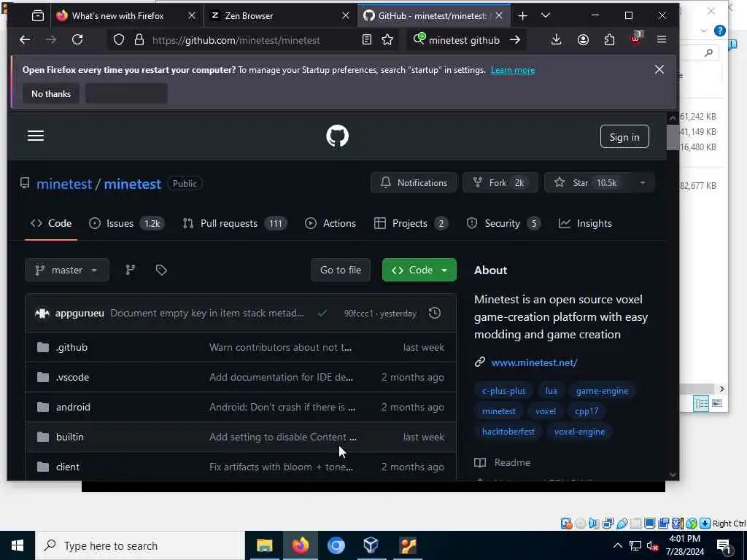Viewport: 747px width, 560px height.
Task: Open Firefox View icon in tab bar
Action: pos(38,16)
